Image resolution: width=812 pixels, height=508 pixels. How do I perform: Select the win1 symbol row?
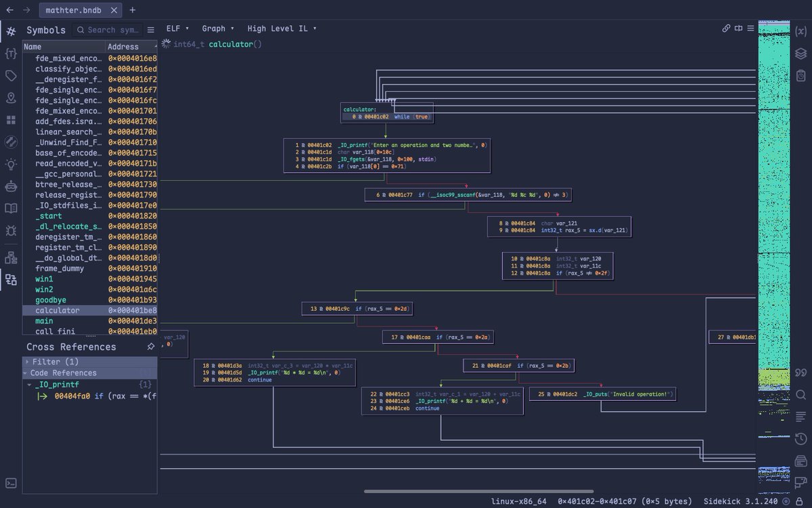point(89,279)
